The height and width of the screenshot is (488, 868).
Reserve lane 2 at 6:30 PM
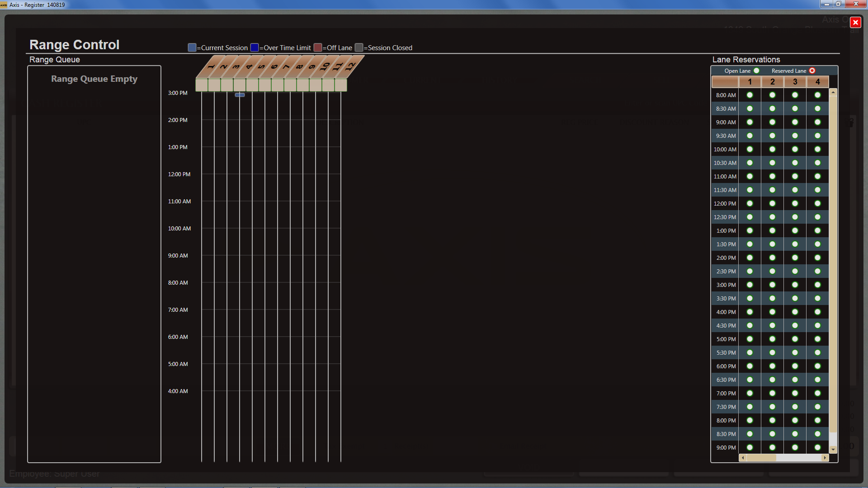coord(773,380)
